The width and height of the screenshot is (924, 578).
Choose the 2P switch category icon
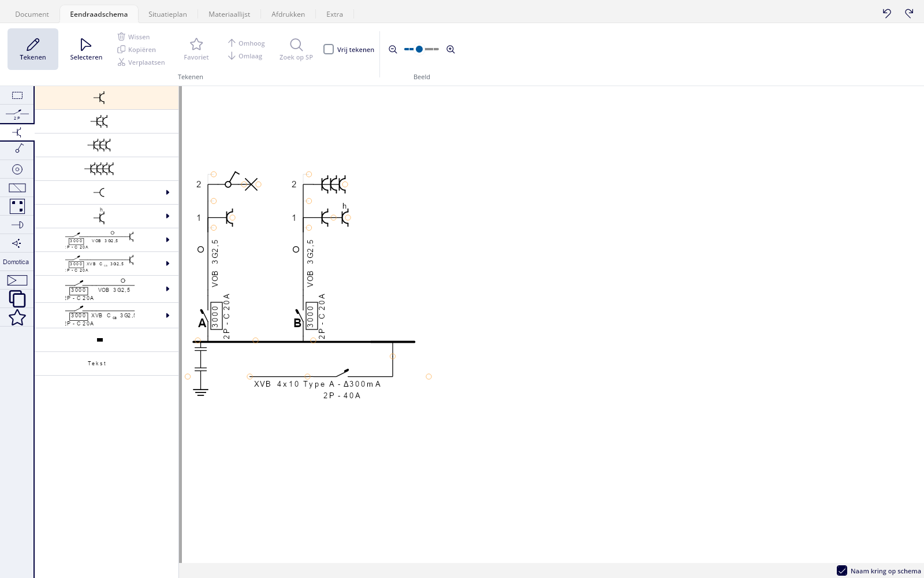(17, 114)
